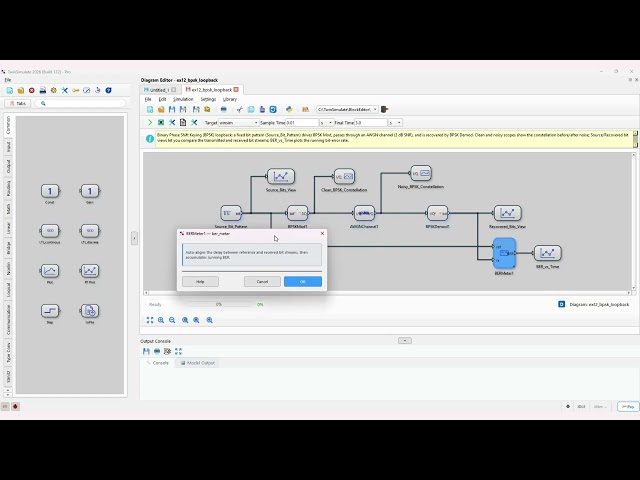Click OK in the BERMeter1 dialog

(x=302, y=281)
